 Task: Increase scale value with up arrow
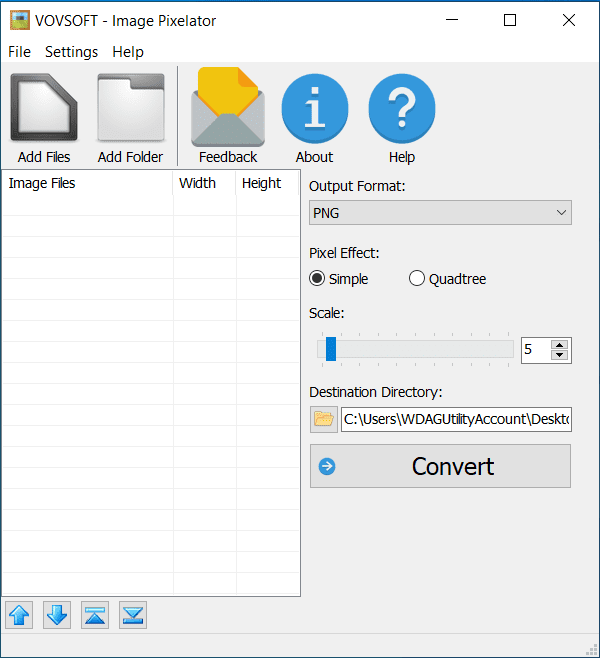[559, 345]
